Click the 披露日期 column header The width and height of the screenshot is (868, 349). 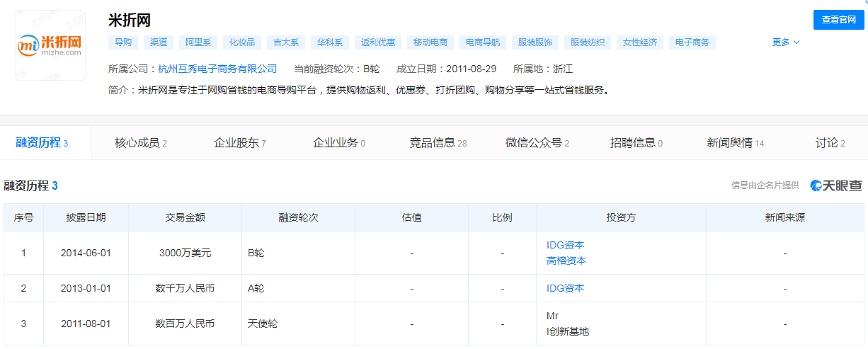click(x=86, y=217)
